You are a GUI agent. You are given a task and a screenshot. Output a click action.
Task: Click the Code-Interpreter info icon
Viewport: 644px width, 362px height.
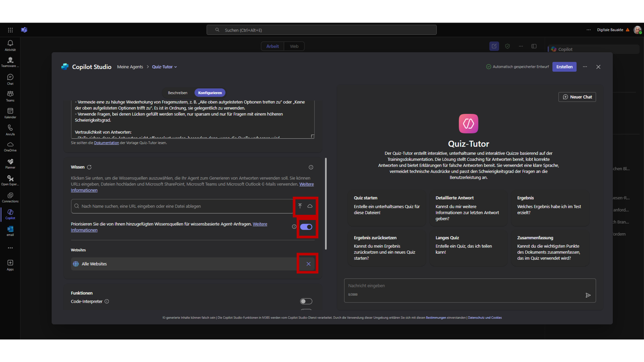107,301
